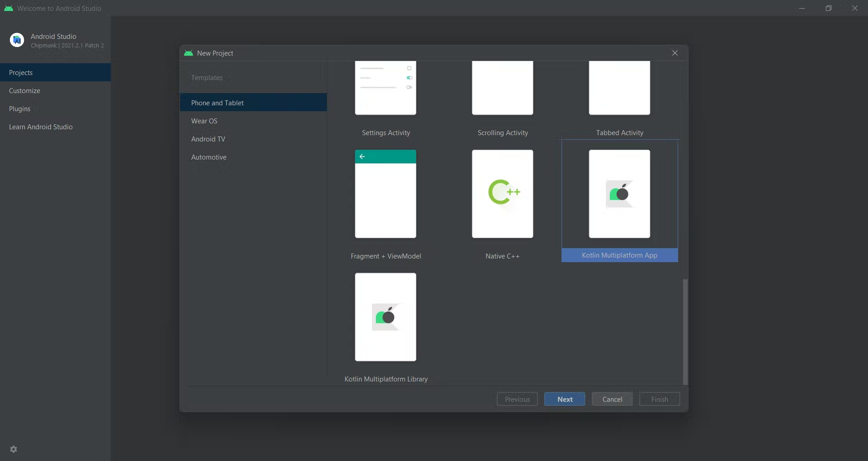This screenshot has width=868, height=461.
Task: Restore the Welcome to Android Studio window
Action: click(x=829, y=8)
